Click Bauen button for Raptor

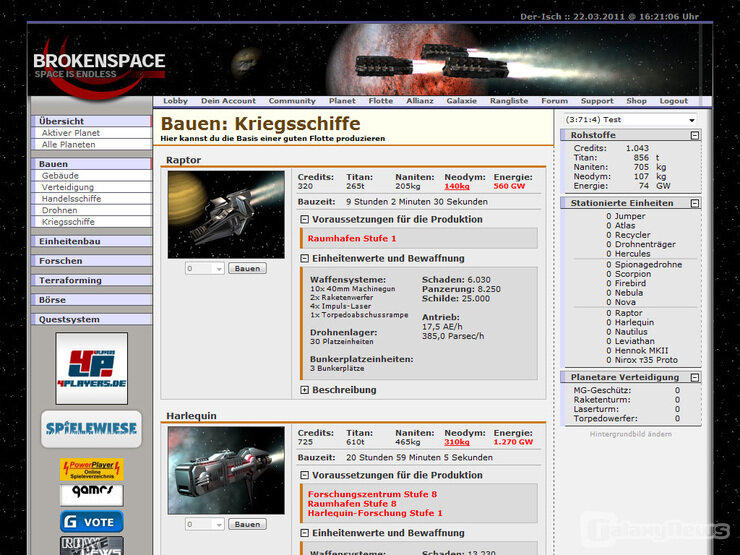pyautogui.click(x=247, y=269)
